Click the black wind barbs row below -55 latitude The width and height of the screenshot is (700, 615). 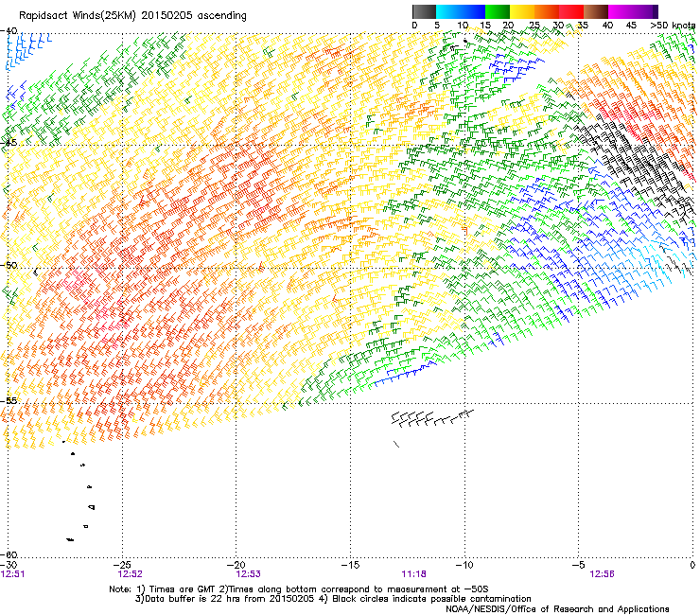(432, 418)
